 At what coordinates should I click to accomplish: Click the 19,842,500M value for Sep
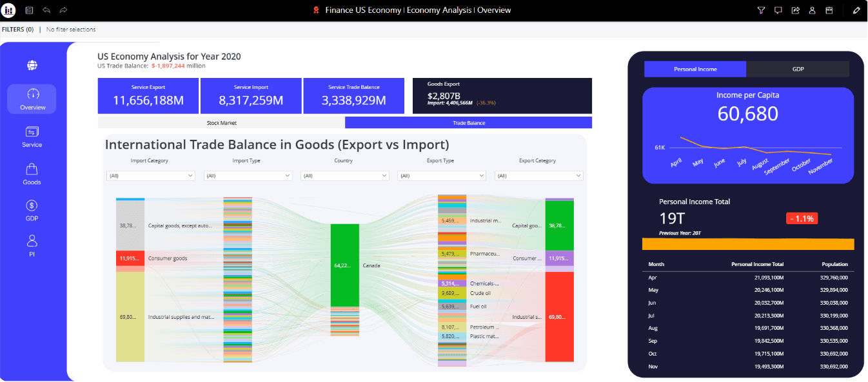coord(768,341)
